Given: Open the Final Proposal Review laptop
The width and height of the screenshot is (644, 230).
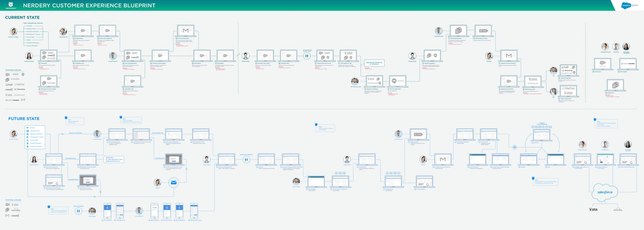Looking at the screenshot, I should click(x=458, y=31).
